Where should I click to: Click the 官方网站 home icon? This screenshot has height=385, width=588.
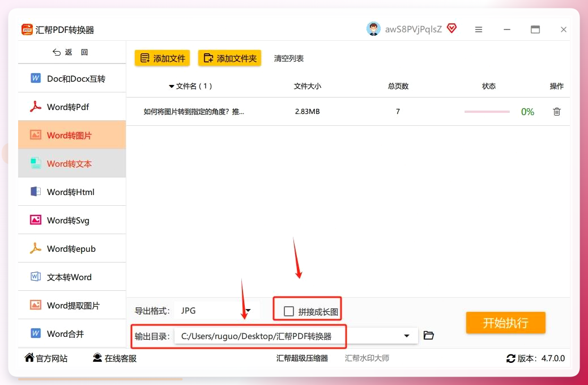click(x=29, y=358)
